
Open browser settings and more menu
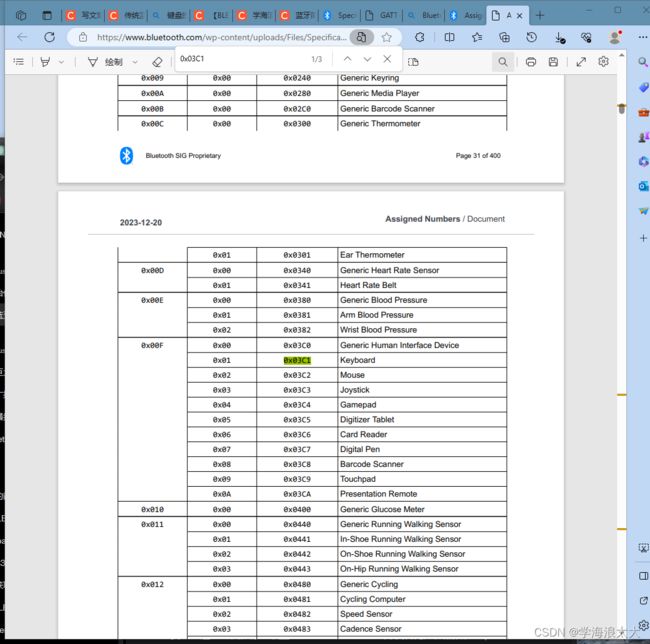click(x=643, y=37)
